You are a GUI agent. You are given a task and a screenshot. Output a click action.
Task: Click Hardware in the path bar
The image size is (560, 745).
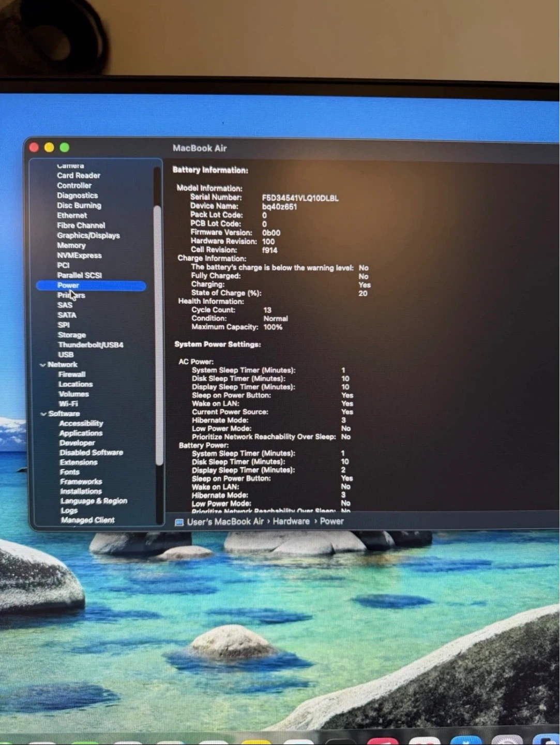coord(291,521)
